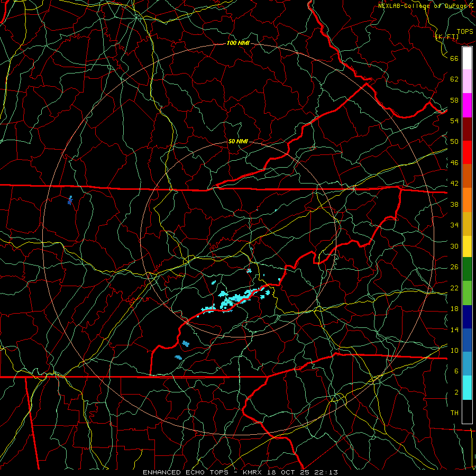Click the 'TH' legend threshold label
Screen dimensions: 476x476
(x=454, y=413)
